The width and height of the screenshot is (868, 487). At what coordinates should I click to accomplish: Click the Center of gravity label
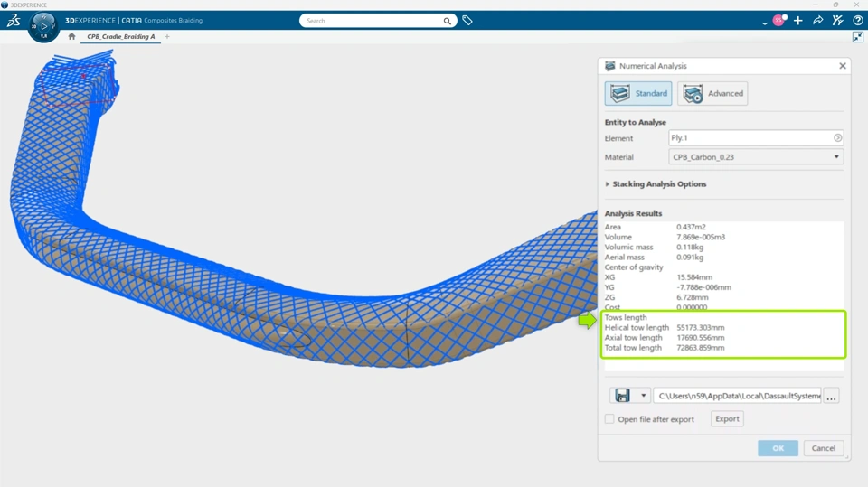pos(634,267)
